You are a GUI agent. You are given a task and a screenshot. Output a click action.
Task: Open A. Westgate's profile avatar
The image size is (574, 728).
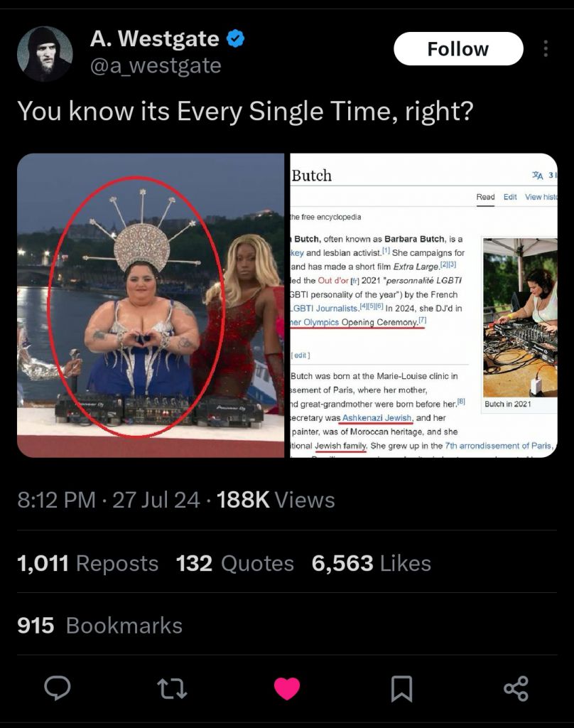tap(45, 53)
